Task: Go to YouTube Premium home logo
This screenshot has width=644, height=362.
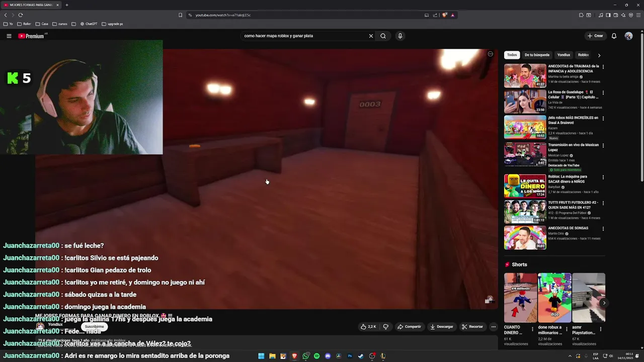Action: tap(31, 36)
